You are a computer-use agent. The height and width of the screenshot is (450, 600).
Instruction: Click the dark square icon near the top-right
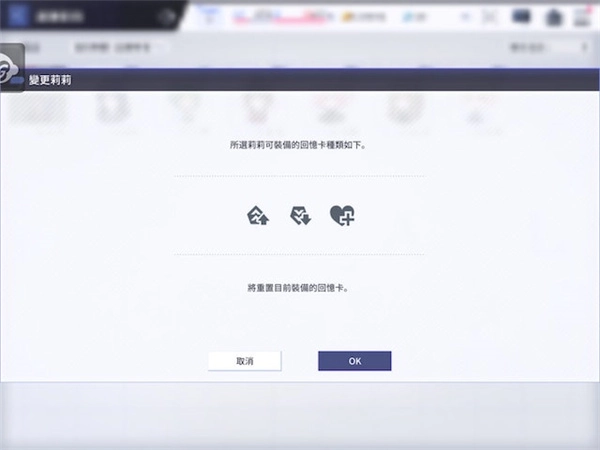[521, 17]
